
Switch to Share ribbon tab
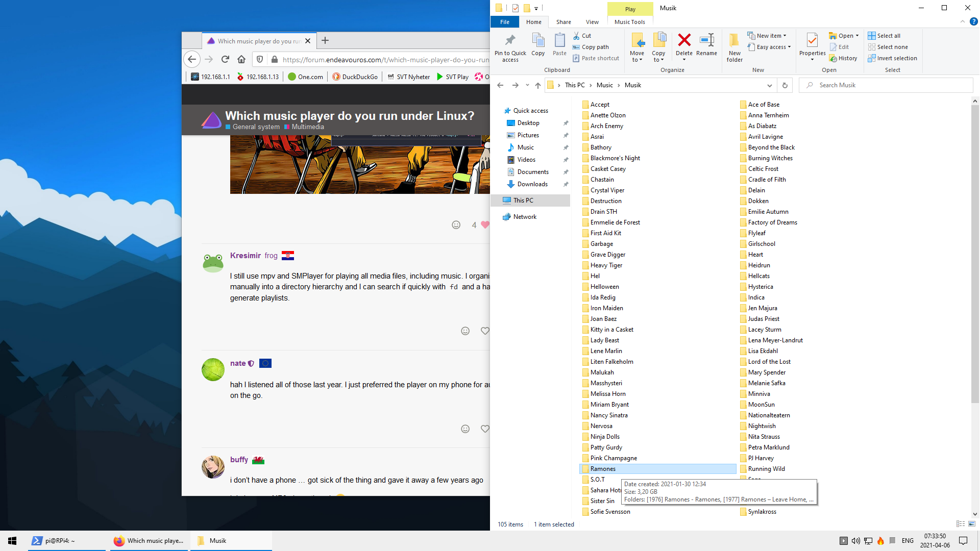point(563,22)
